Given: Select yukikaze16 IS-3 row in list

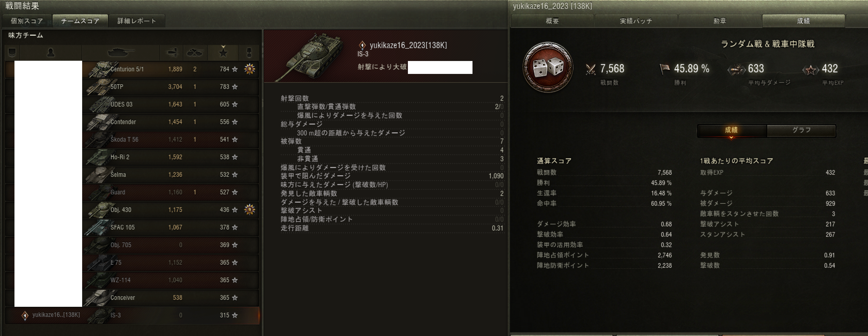Looking at the screenshot, I should point(132,315).
